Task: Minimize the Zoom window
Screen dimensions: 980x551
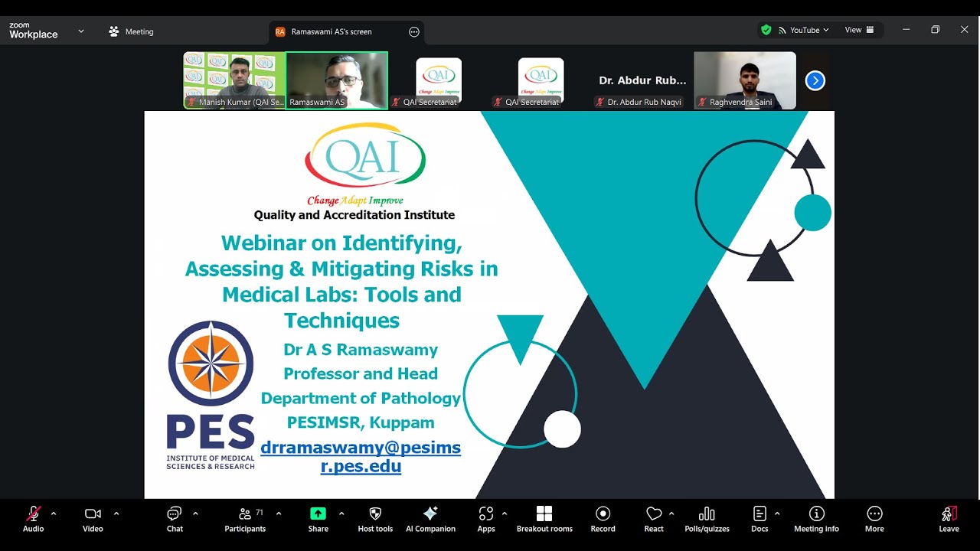Action: 906,30
